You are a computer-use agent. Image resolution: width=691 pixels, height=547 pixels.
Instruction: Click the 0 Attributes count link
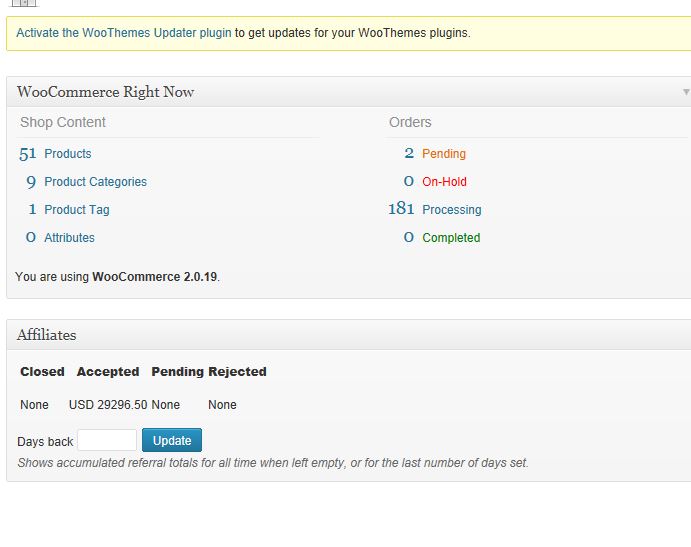click(31, 237)
